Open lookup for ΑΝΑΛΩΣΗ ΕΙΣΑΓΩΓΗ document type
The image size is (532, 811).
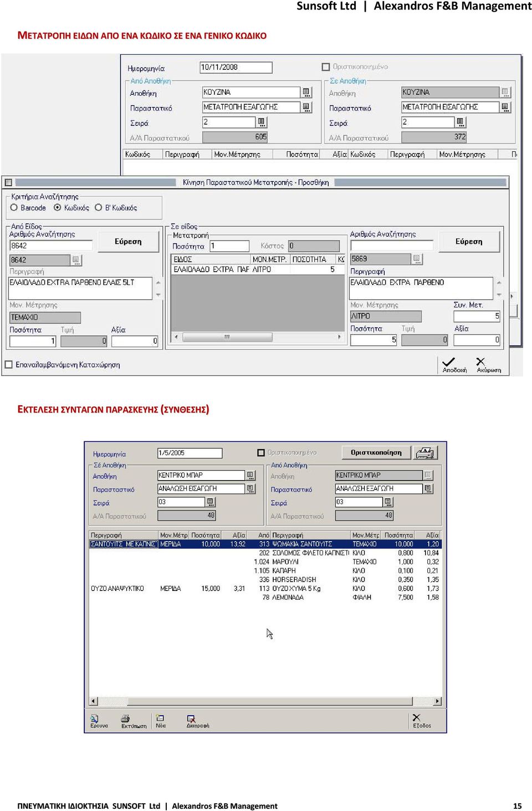[251, 488]
